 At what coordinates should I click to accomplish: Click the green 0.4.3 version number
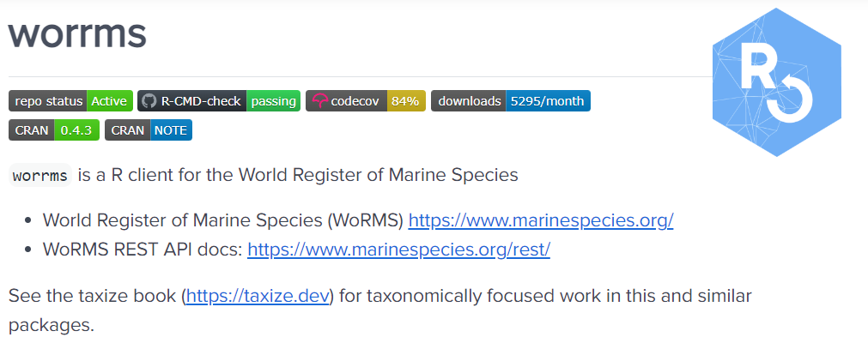click(76, 129)
